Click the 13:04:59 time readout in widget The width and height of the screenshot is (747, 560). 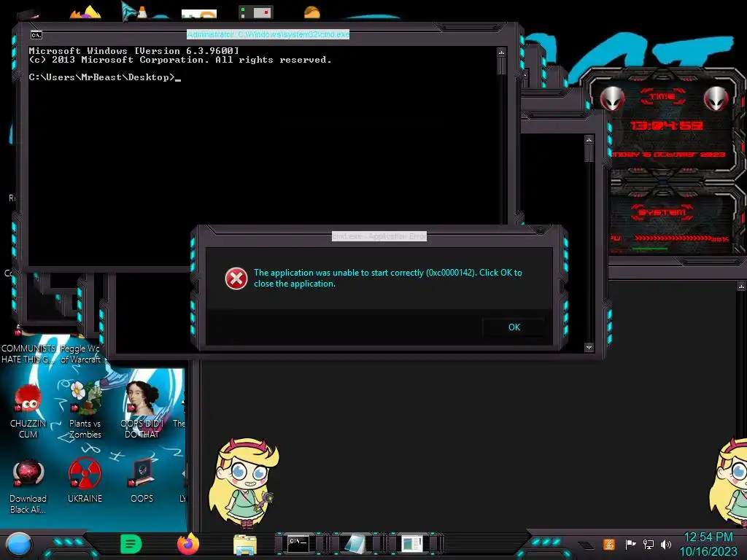pyautogui.click(x=666, y=125)
